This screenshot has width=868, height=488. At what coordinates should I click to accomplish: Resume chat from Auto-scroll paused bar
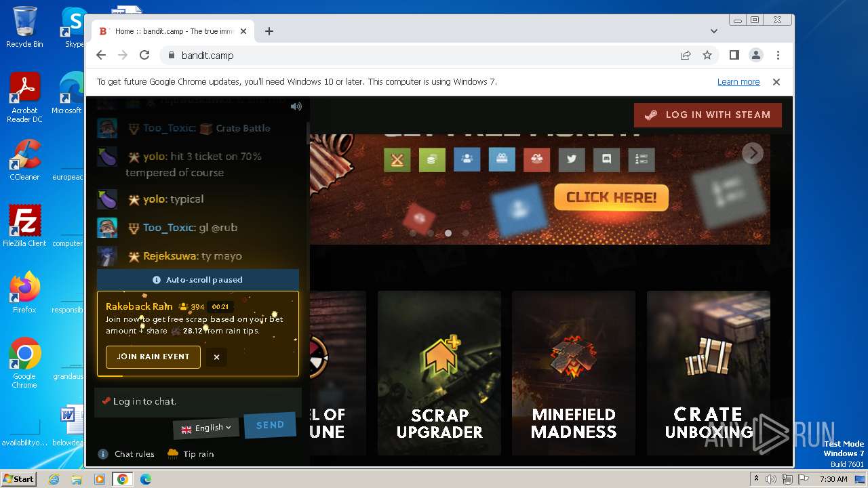pyautogui.click(x=198, y=279)
